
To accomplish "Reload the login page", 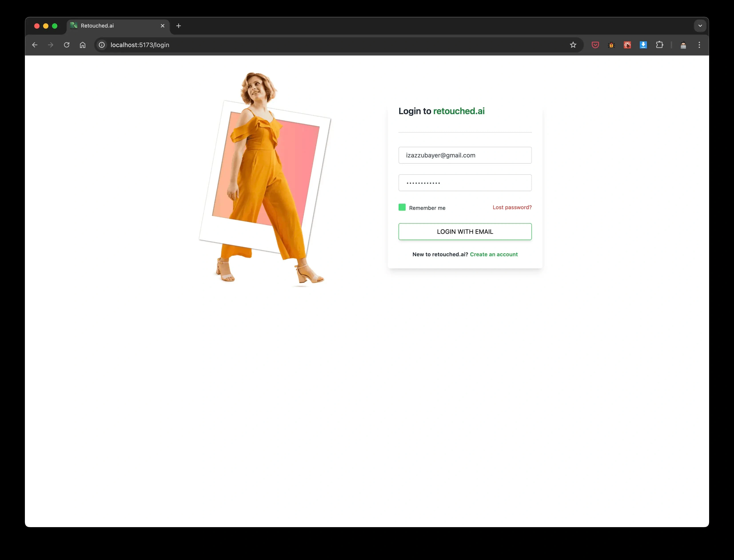I will (x=67, y=45).
